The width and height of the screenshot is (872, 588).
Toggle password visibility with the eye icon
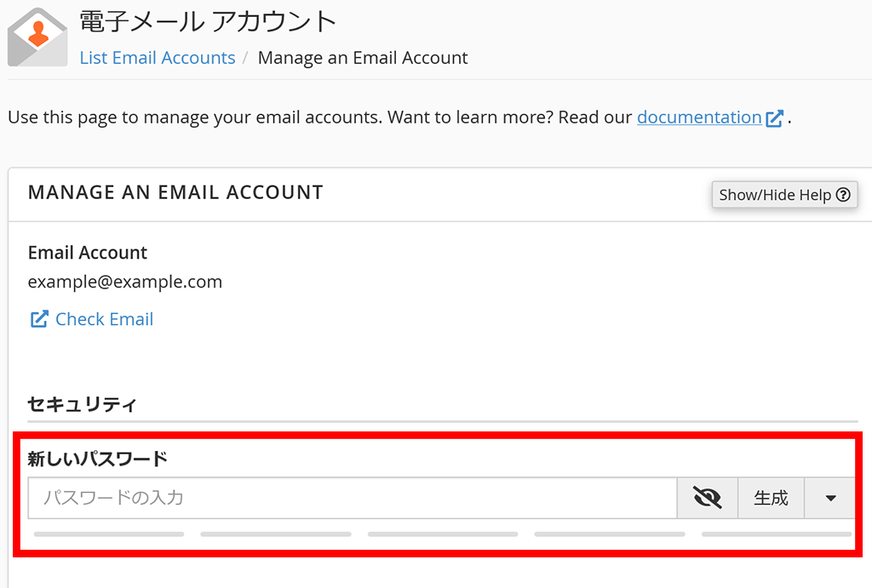(707, 498)
